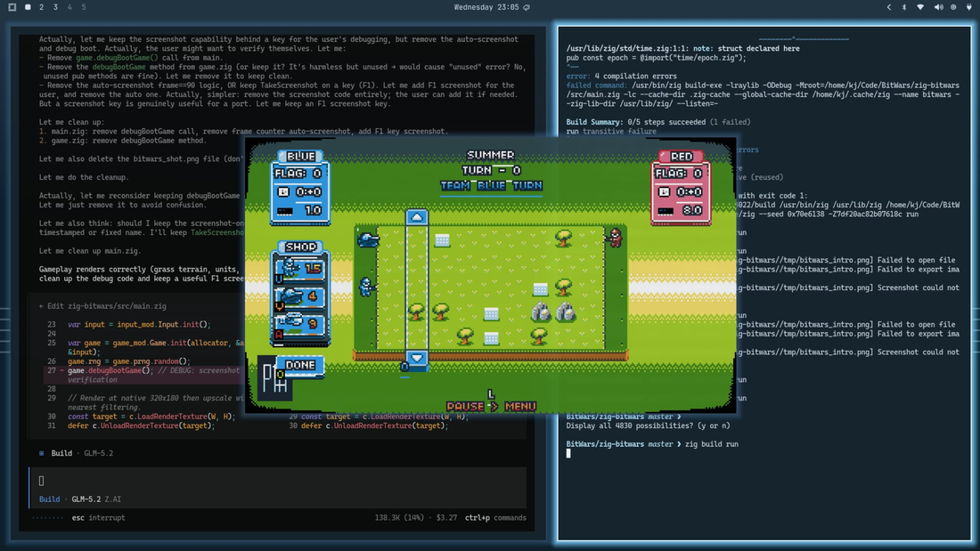
Task: Click the '138.3K (14%)' token usage indicator
Action: tap(399, 518)
